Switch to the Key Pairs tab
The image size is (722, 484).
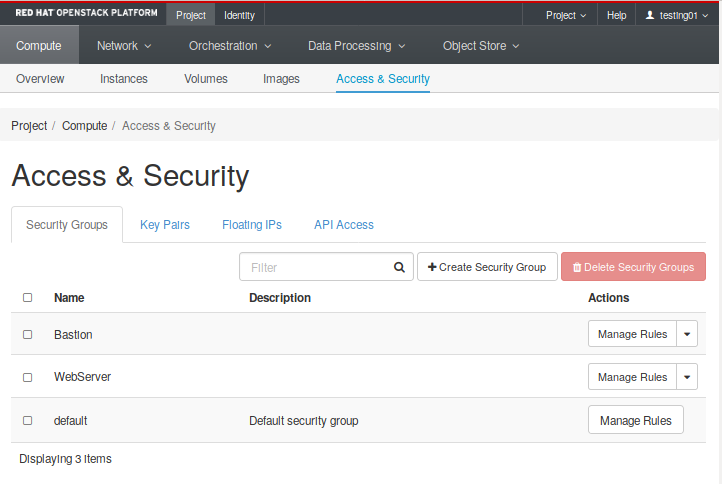165,225
